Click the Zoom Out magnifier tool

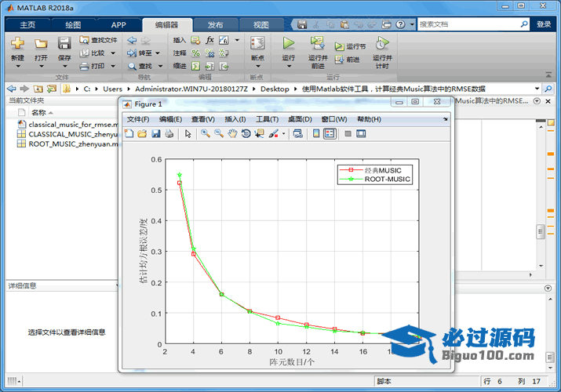click(218, 134)
